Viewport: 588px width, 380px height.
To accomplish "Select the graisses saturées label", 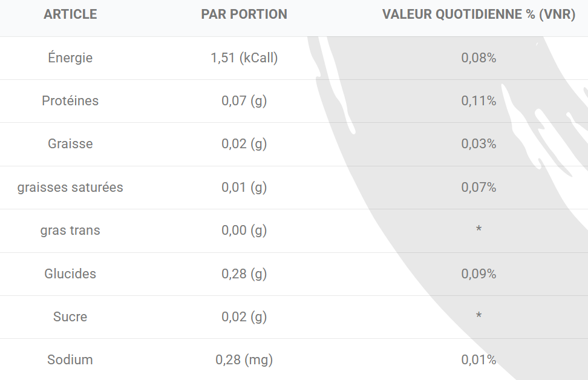I will pos(70,188).
